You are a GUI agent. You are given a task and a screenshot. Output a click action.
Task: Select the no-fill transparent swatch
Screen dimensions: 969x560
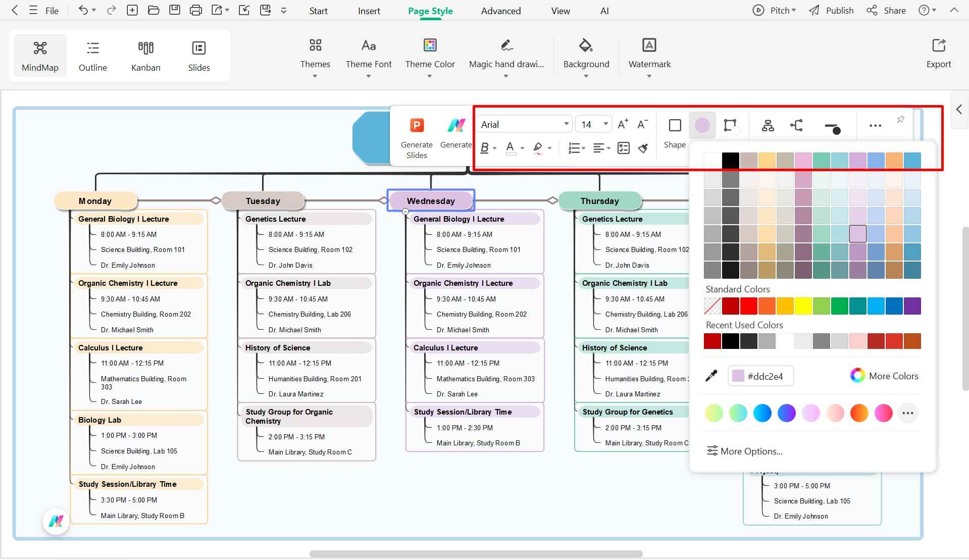point(712,306)
